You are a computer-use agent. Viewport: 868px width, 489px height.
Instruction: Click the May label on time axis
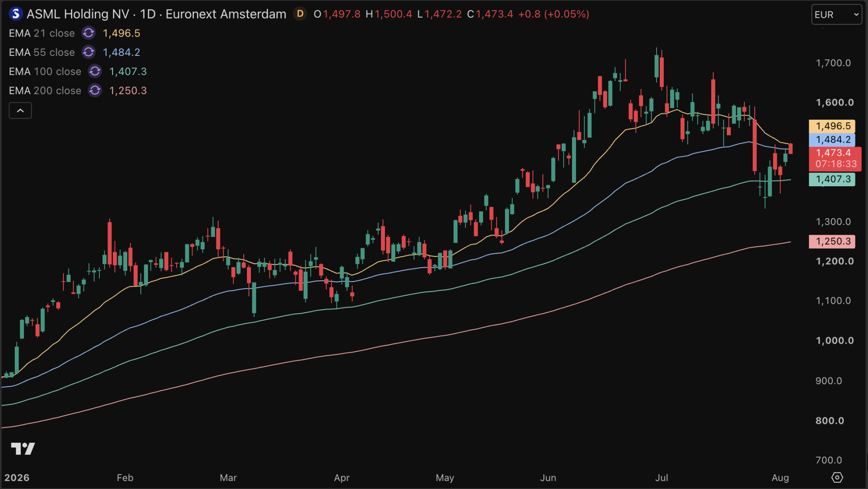tap(445, 478)
